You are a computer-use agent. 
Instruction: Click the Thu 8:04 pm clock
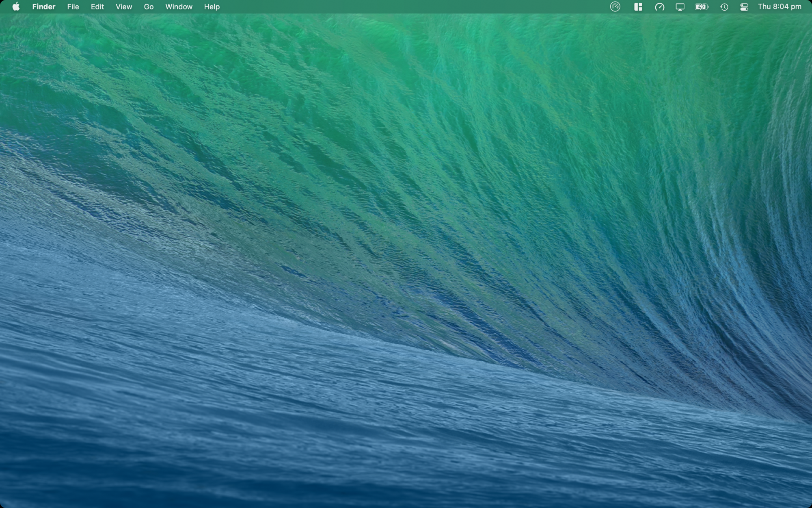tap(780, 7)
